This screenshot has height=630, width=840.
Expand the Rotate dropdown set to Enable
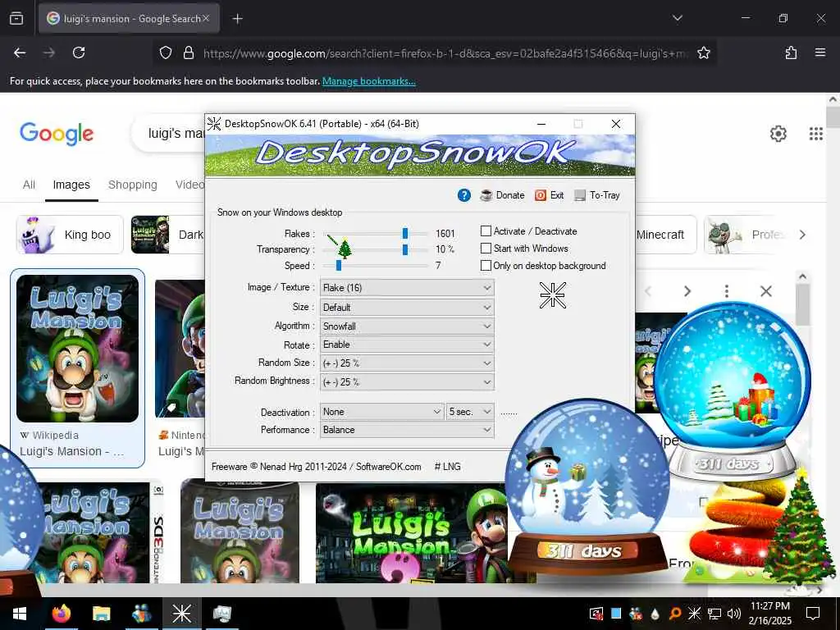[x=407, y=345]
